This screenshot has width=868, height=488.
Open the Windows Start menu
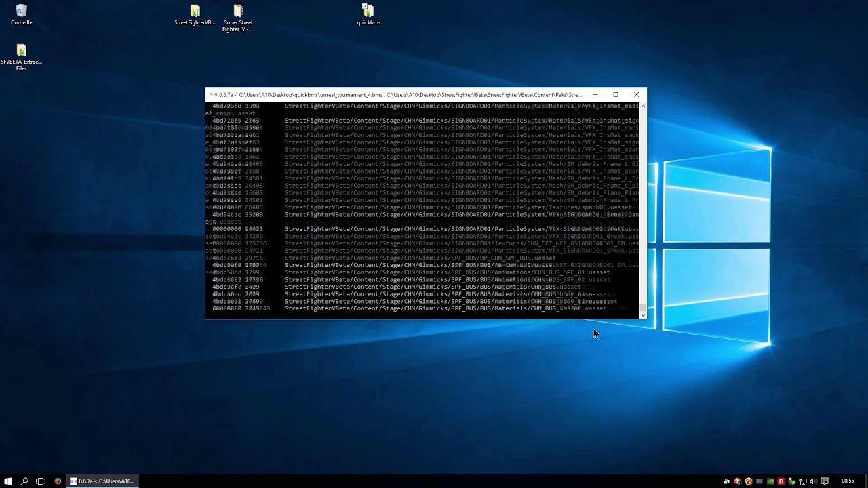(8, 481)
